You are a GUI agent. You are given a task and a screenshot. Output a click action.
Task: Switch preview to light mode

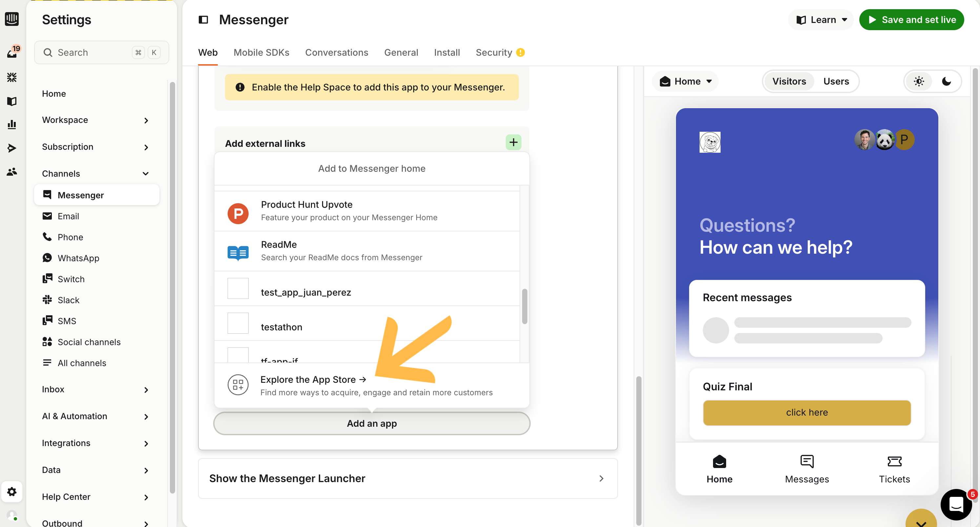coord(919,81)
